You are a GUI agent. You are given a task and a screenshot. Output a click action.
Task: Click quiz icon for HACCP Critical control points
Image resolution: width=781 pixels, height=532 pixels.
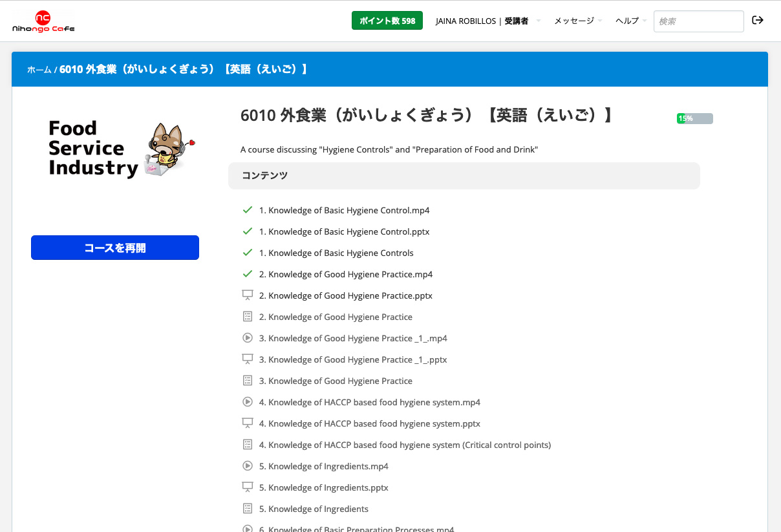click(x=247, y=445)
